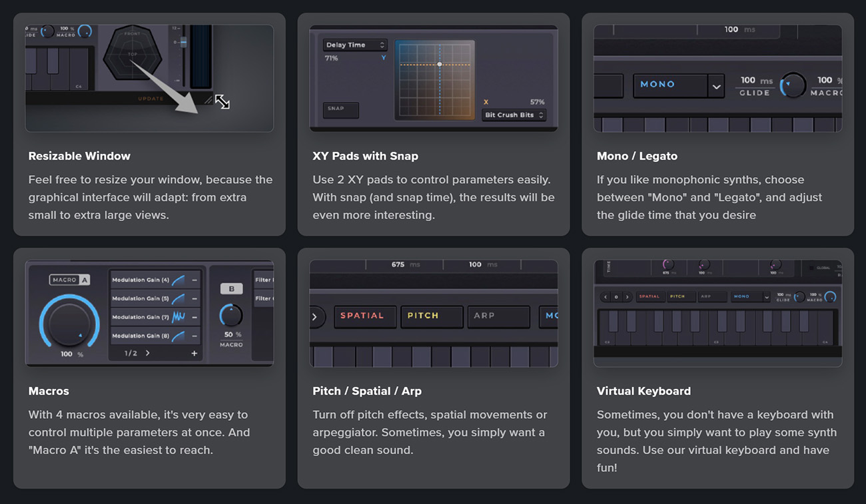Expand the MONO mode dropdown arrow
The height and width of the screenshot is (504, 866).
(716, 87)
